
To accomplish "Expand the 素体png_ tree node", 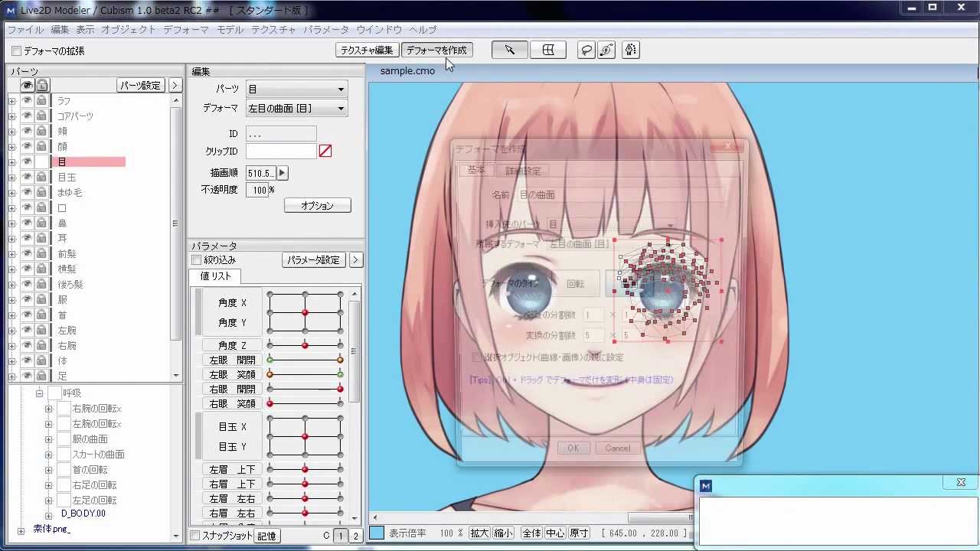I will point(21,530).
